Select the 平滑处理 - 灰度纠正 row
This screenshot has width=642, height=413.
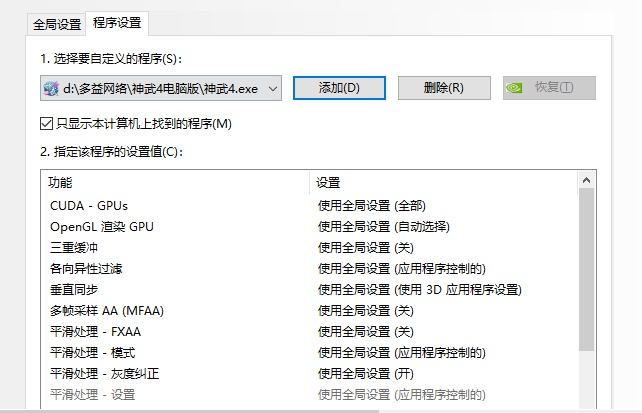tap(309, 374)
